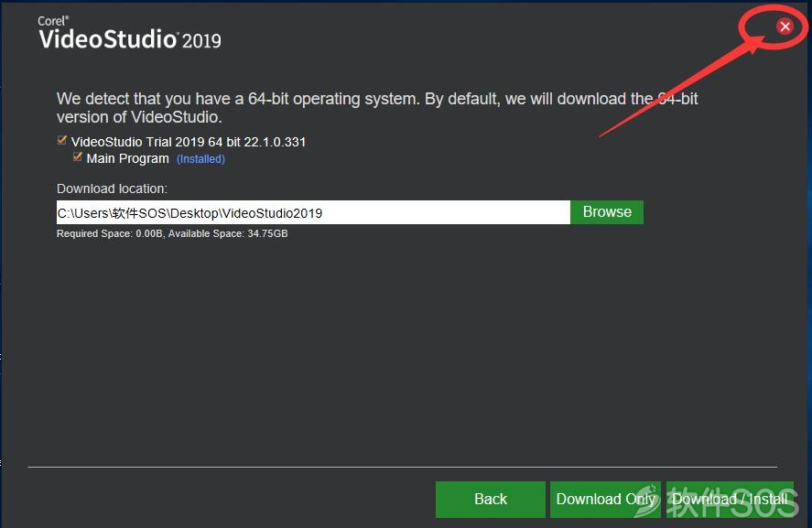This screenshot has height=528, width=812.
Task: Click the Browse button
Action: coord(607,212)
